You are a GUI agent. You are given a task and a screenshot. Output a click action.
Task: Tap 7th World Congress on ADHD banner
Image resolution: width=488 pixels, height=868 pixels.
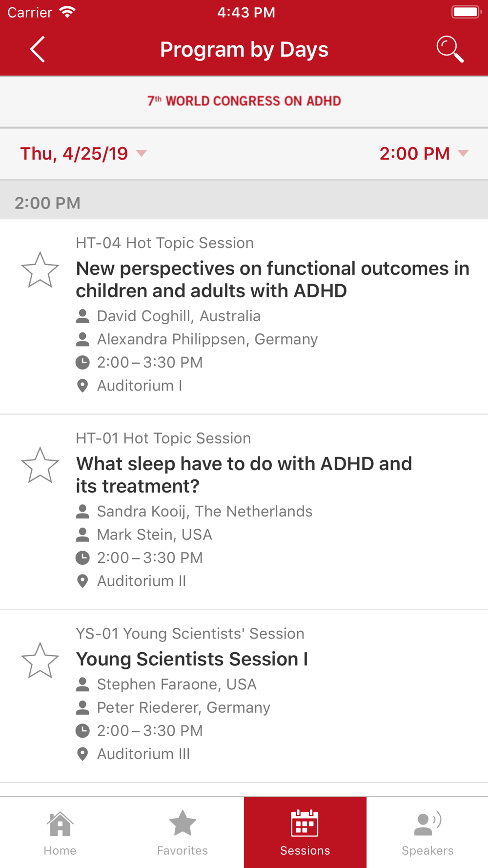point(244,101)
